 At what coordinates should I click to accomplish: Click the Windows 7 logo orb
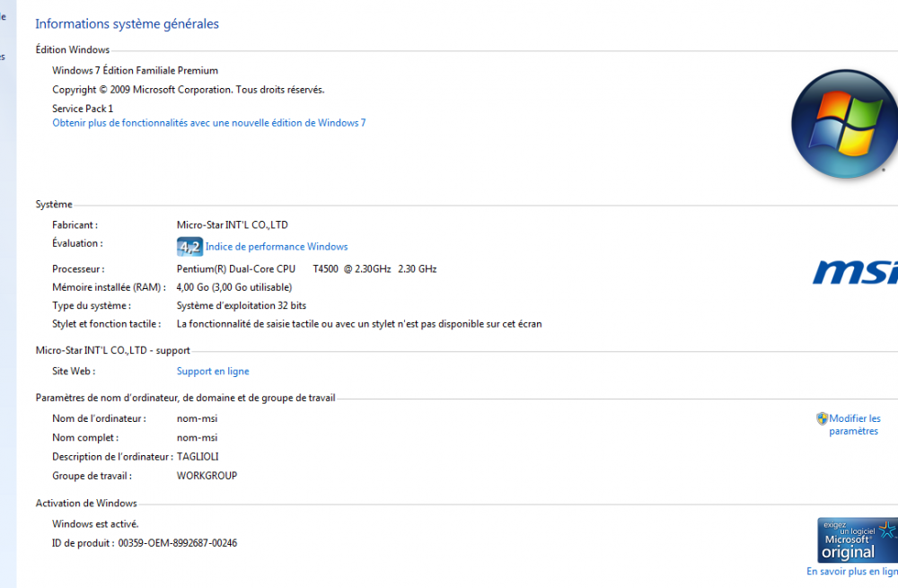click(844, 124)
